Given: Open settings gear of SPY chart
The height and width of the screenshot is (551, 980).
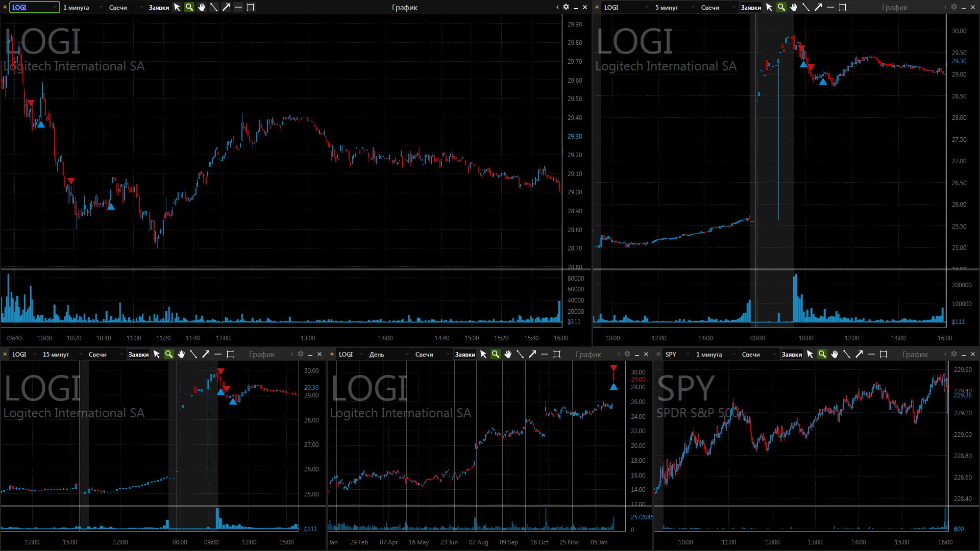Looking at the screenshot, I should [x=954, y=354].
